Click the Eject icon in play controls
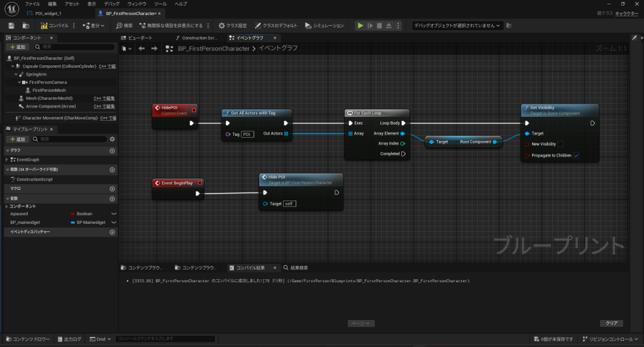Screen dimensions: 644x347 [389, 26]
